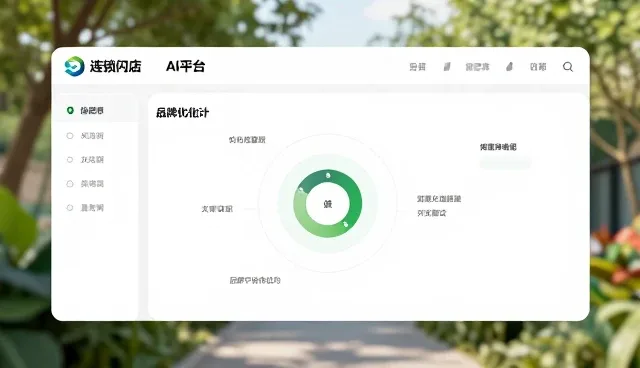Click the white dot atop the donut ring

[x=328, y=175]
